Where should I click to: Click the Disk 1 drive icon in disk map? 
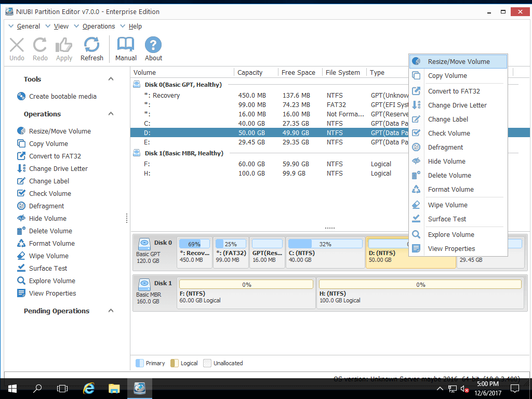[x=144, y=284]
